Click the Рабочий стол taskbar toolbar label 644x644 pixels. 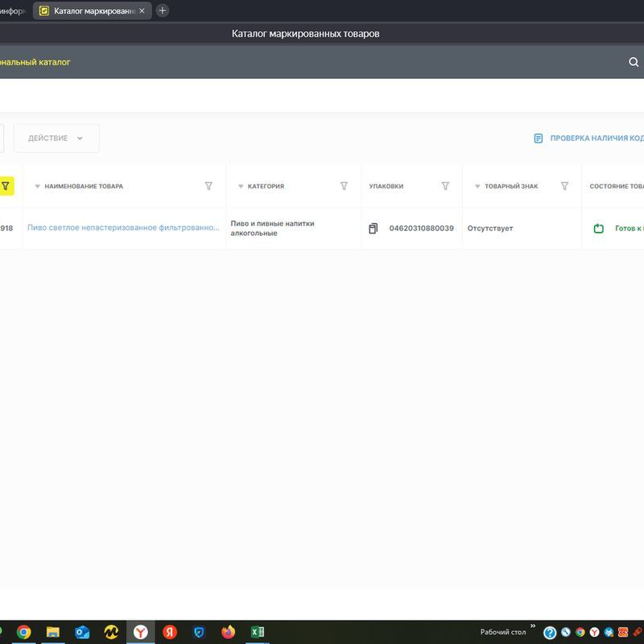coord(503,632)
